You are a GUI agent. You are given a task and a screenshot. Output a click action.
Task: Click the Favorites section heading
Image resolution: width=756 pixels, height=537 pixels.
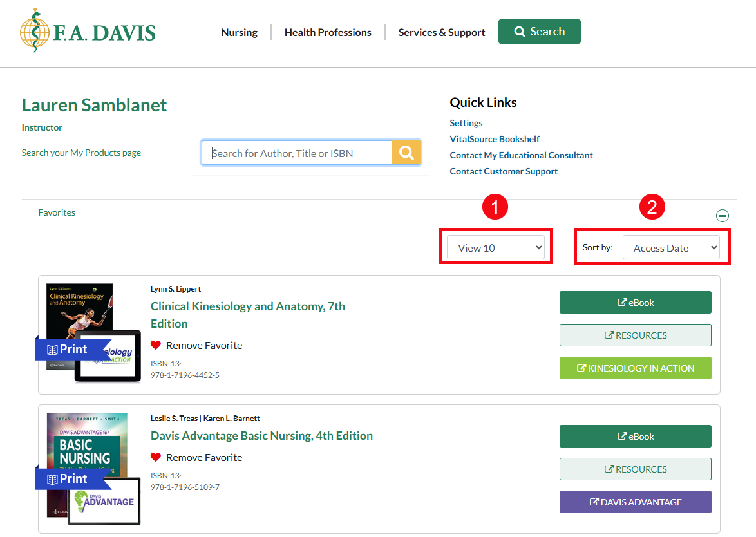tap(57, 212)
